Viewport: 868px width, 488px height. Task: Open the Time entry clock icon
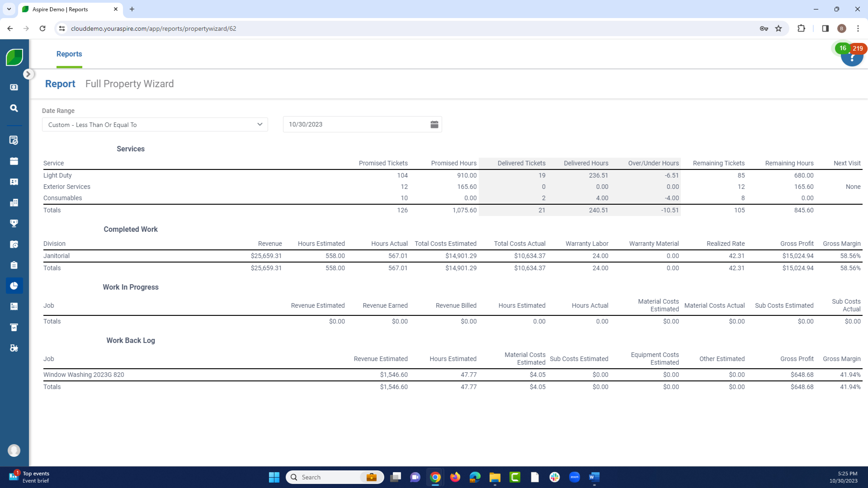[14, 244]
